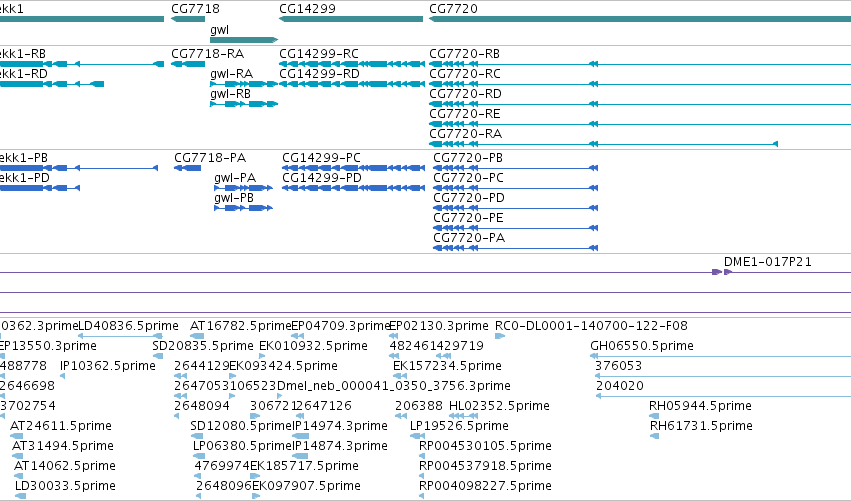Select the LP06380.5prime EST label

point(243,447)
